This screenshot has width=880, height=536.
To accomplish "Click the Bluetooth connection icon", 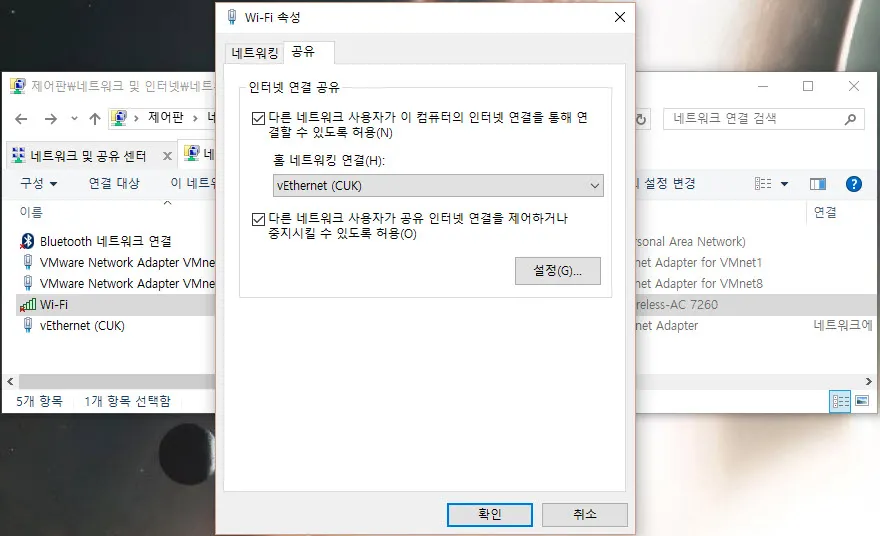I will 27,241.
